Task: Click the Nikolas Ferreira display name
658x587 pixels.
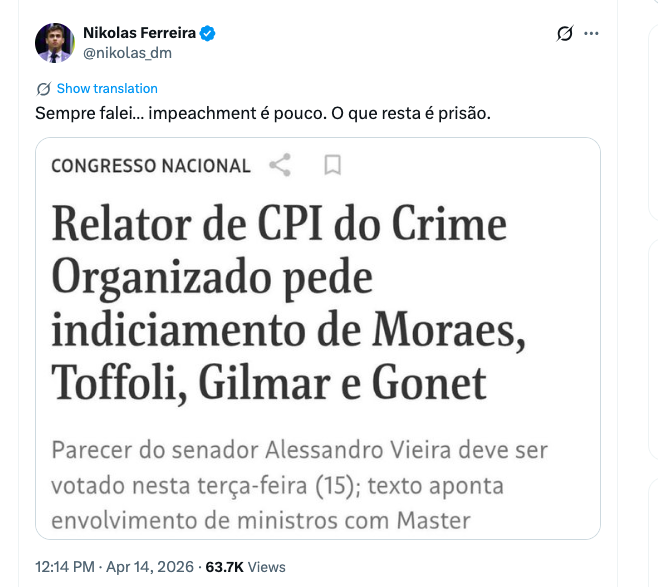Action: coord(139,34)
